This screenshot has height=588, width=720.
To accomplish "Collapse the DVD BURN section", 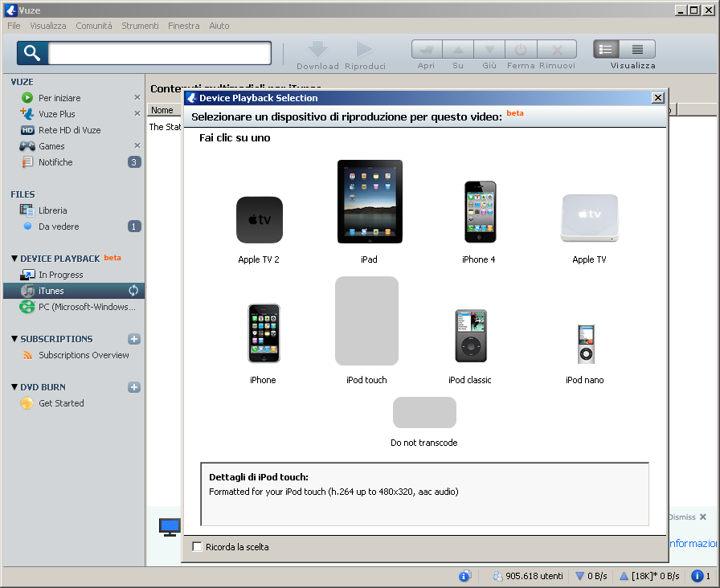I will pyautogui.click(x=14, y=387).
